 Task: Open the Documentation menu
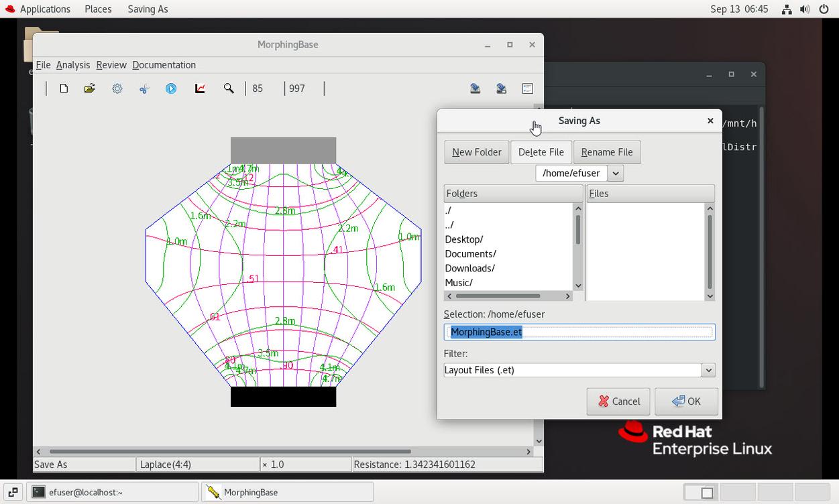pyautogui.click(x=164, y=65)
